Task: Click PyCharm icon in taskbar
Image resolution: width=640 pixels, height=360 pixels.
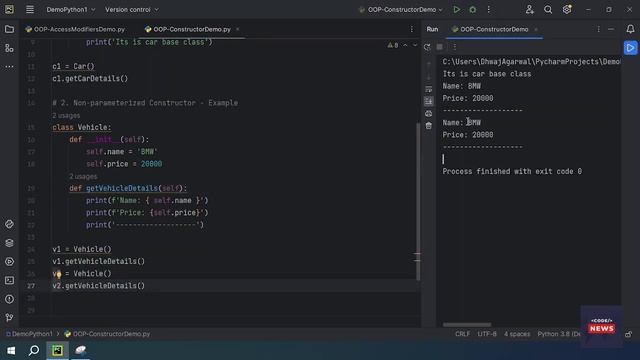Action: pos(57,351)
